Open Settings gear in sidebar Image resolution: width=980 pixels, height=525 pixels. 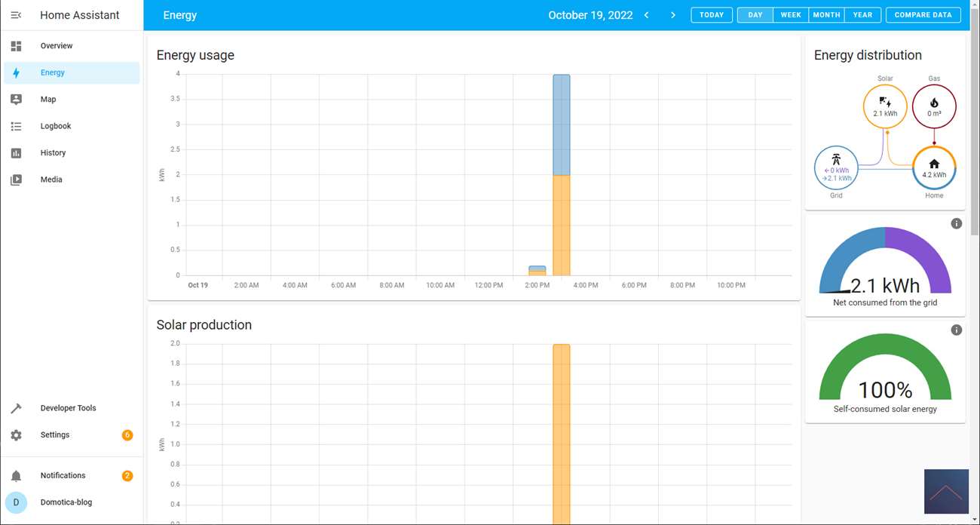(x=16, y=435)
